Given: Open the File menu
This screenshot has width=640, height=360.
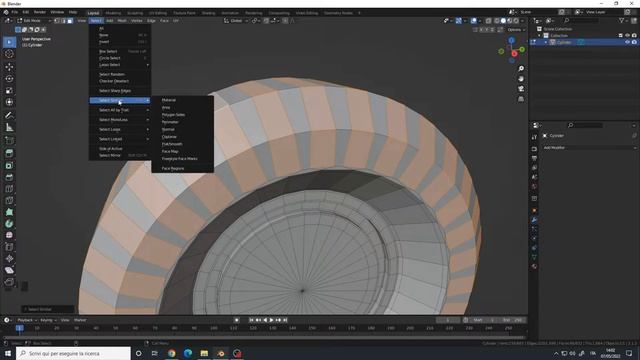Looking at the screenshot, I should [x=15, y=12].
